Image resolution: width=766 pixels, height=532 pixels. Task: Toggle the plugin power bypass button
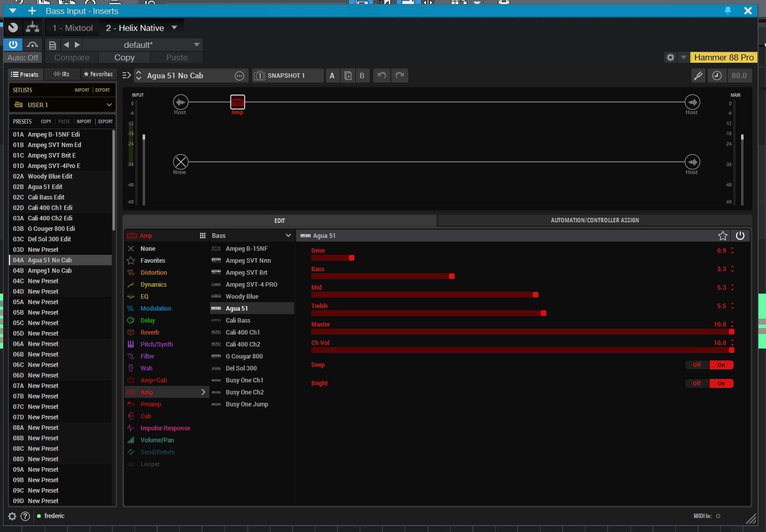pyautogui.click(x=13, y=44)
